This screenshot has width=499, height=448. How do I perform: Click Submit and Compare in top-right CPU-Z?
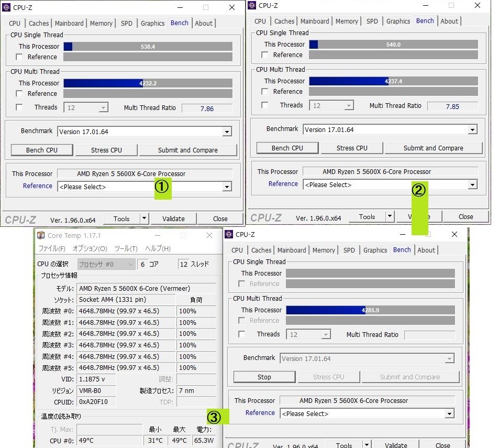pyautogui.click(x=434, y=148)
